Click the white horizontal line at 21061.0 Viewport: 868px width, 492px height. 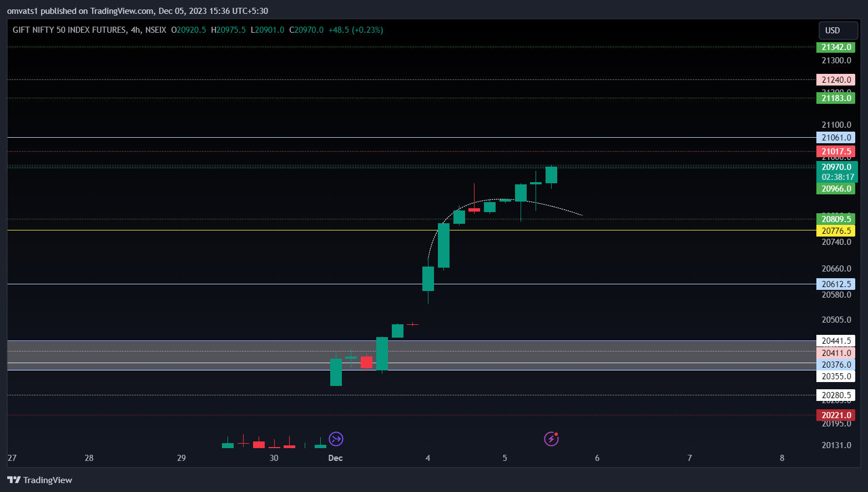(411, 137)
